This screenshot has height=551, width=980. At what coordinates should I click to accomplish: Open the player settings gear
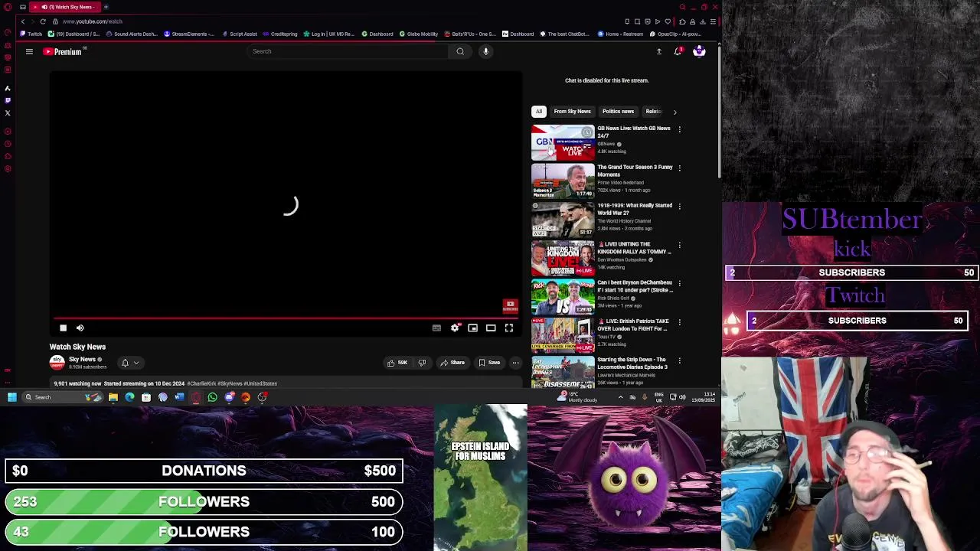455,328
